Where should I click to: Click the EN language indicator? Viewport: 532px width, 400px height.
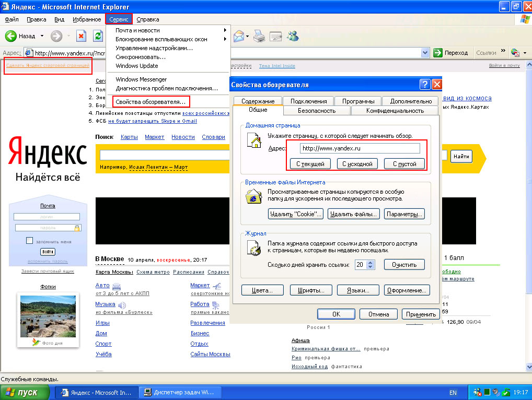click(453, 393)
